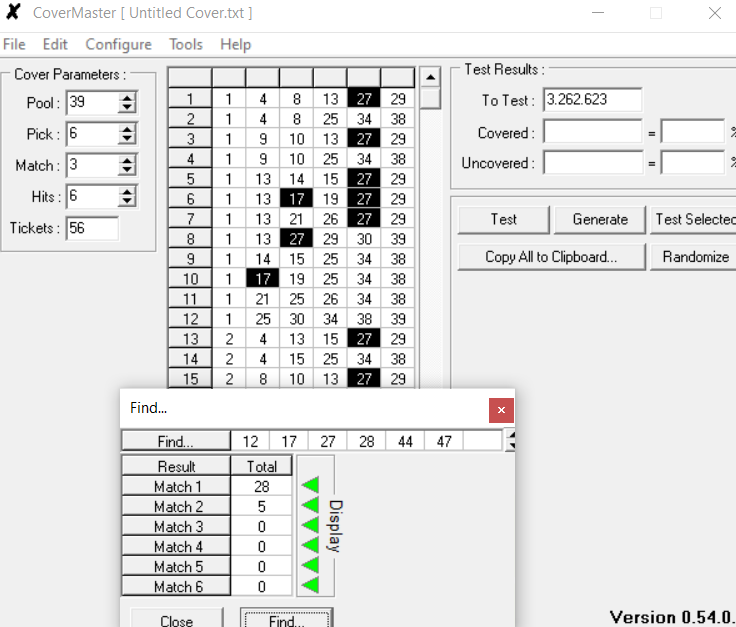This screenshot has height=627, width=736.
Task: Click Match 1 total value 28
Action: click(261, 486)
